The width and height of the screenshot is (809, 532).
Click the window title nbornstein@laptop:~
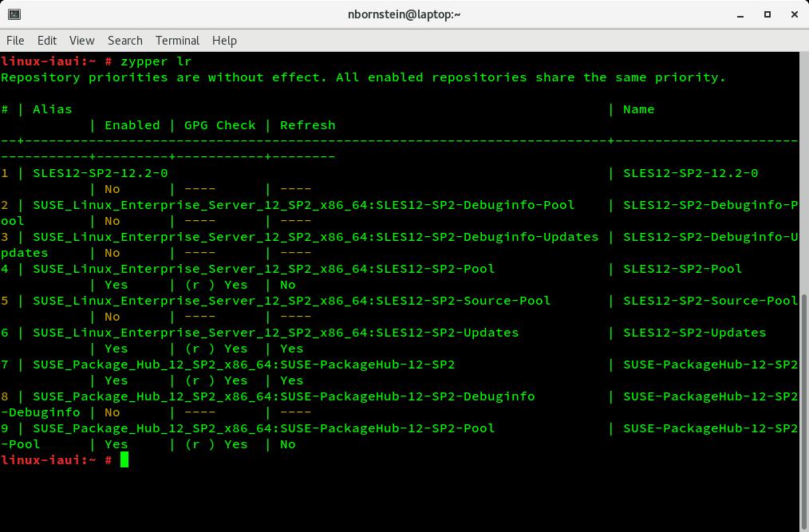[404, 14]
